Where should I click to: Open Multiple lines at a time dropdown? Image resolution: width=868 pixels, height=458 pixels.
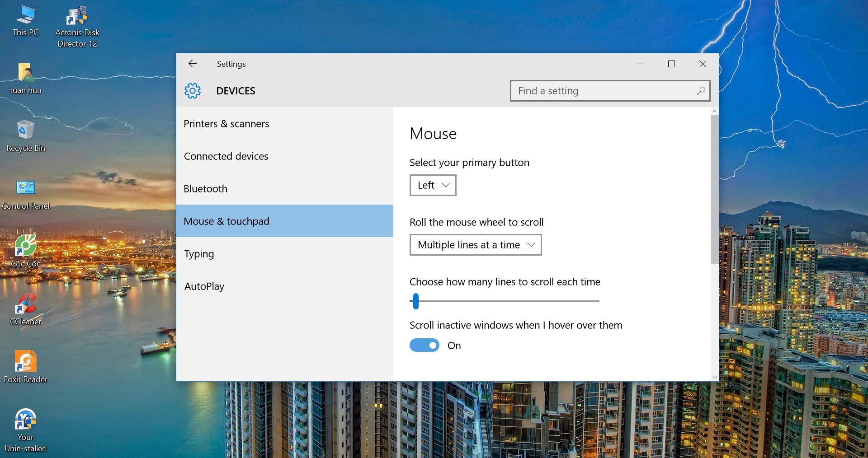476,245
